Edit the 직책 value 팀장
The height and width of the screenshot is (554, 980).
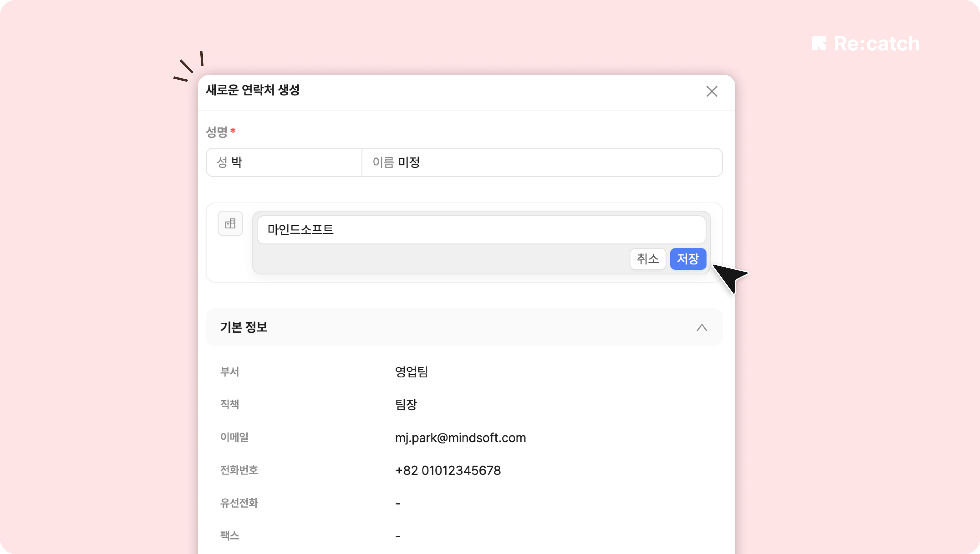point(406,404)
